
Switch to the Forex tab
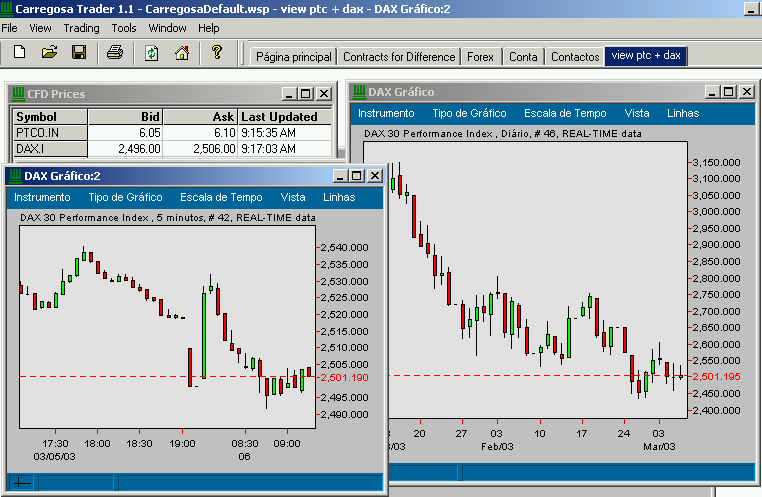tap(480, 57)
